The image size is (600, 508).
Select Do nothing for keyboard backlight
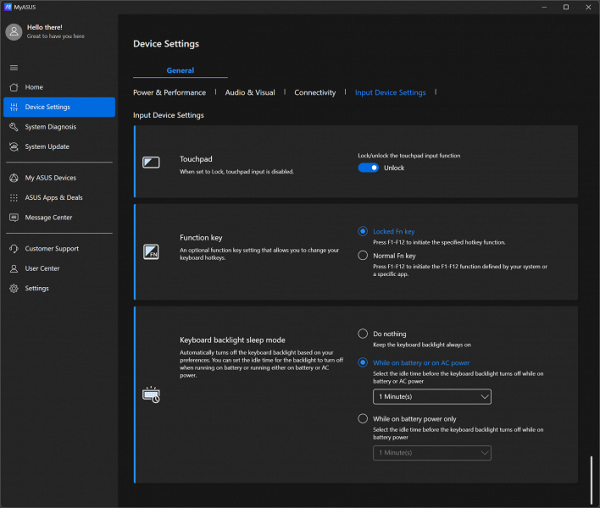363,334
